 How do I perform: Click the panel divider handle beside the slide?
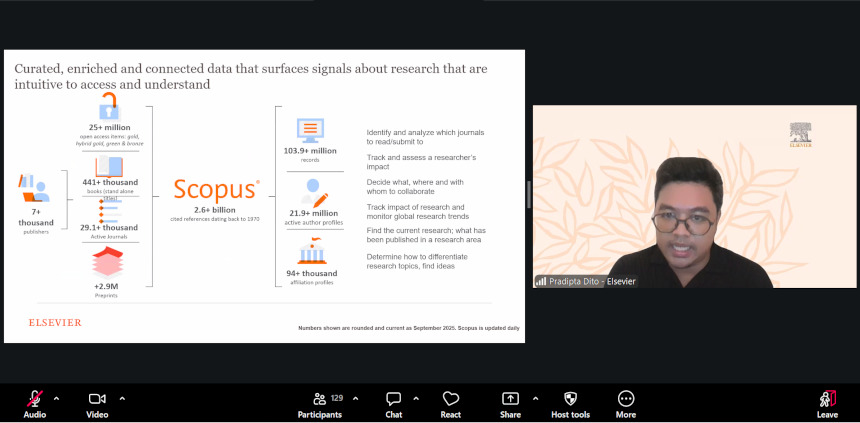[529, 195]
